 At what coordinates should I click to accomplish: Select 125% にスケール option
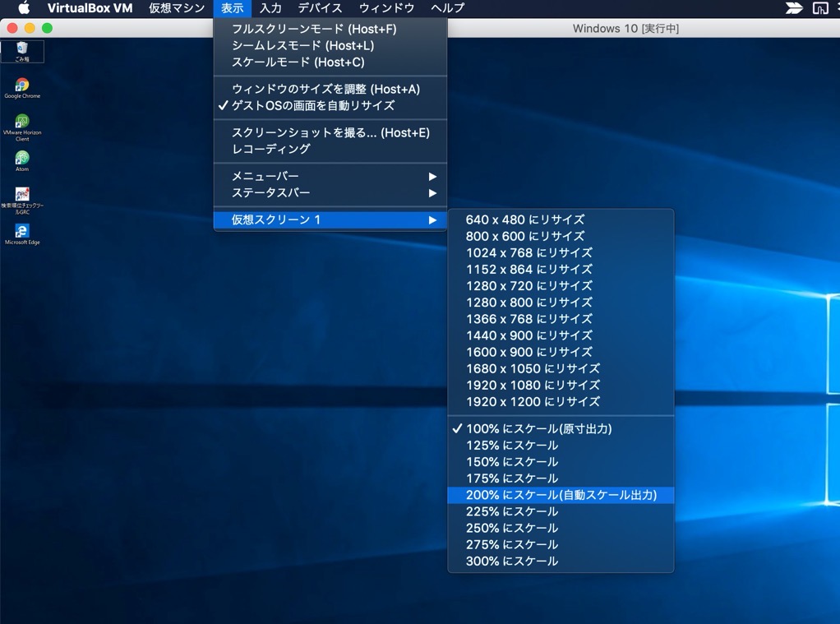tap(561, 446)
